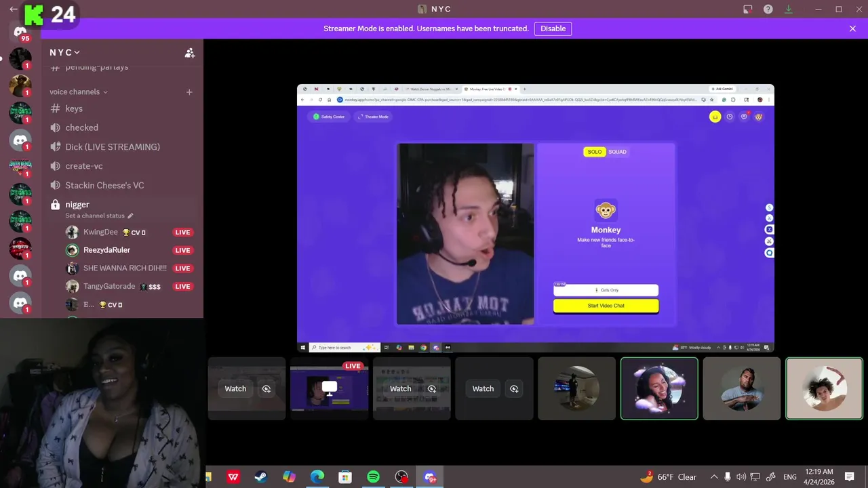The image size is (868, 488).
Task: Open Microsoft Store taskbar icon
Action: (x=345, y=477)
